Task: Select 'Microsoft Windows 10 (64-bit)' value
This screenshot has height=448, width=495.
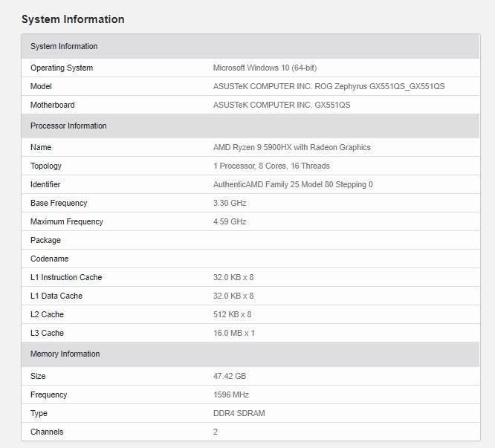Action: [265, 68]
